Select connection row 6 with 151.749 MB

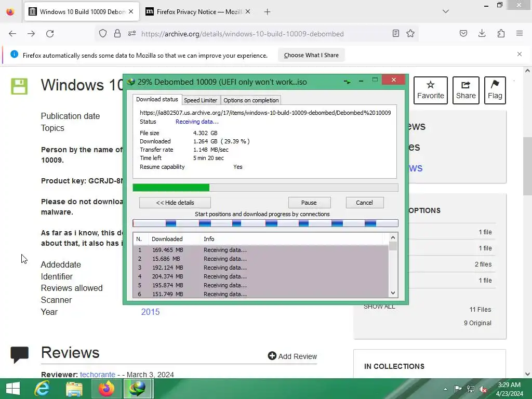click(261, 294)
